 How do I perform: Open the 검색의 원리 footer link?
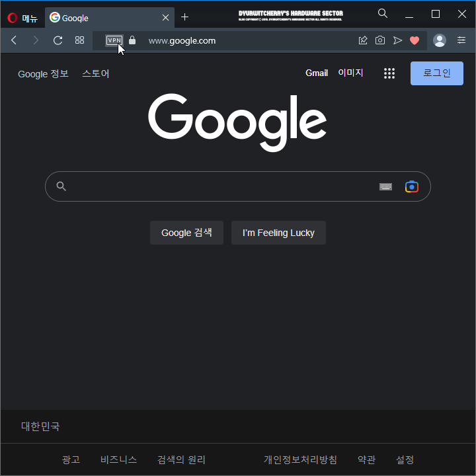[x=181, y=459]
